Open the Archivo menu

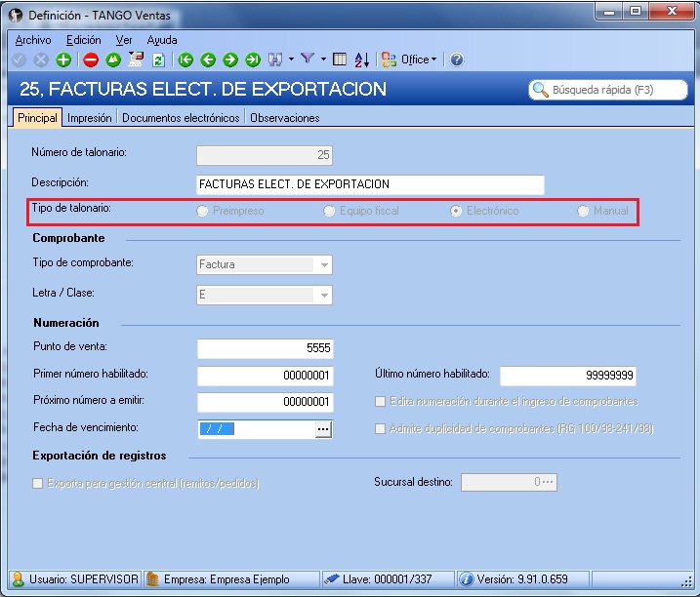pyautogui.click(x=33, y=40)
